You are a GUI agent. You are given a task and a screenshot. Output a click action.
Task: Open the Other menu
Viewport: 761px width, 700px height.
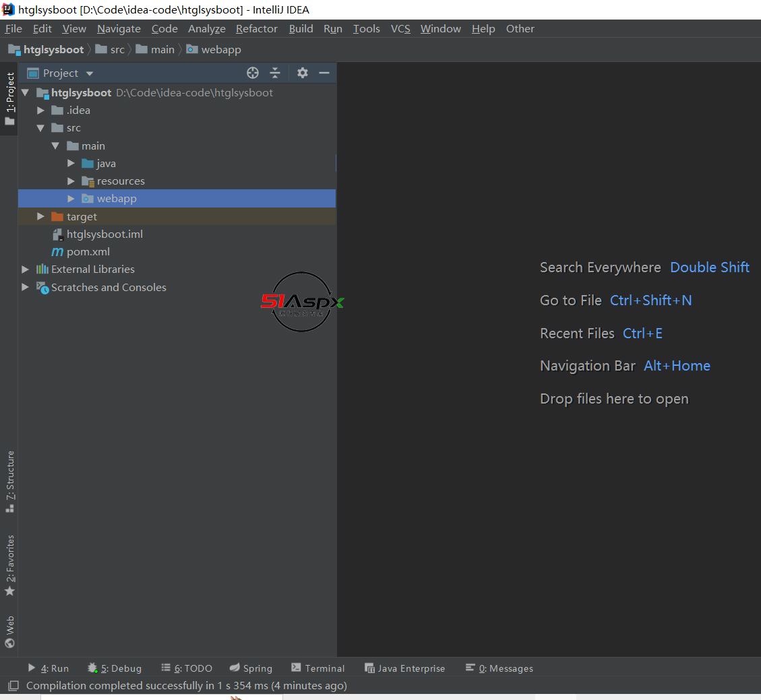[x=520, y=28]
